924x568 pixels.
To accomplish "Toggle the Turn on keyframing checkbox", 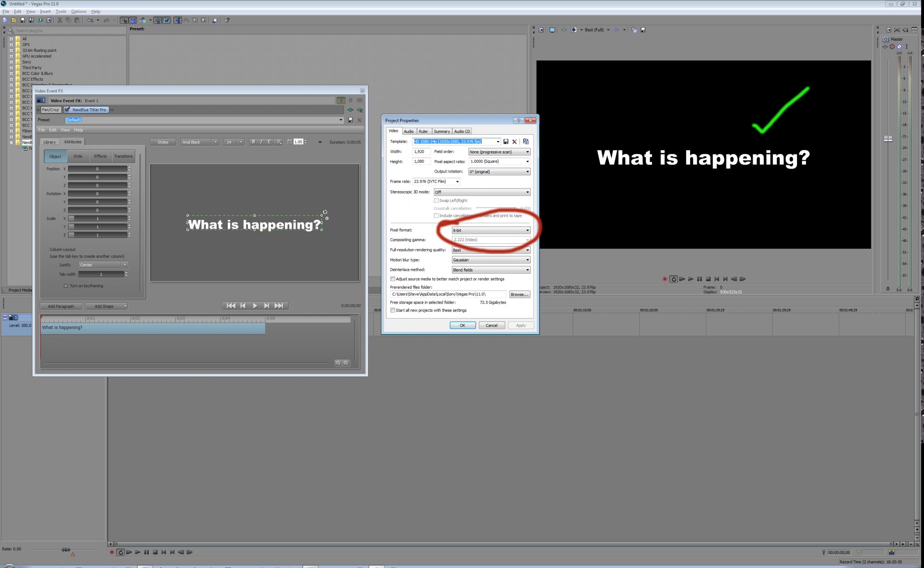I will coord(66,286).
